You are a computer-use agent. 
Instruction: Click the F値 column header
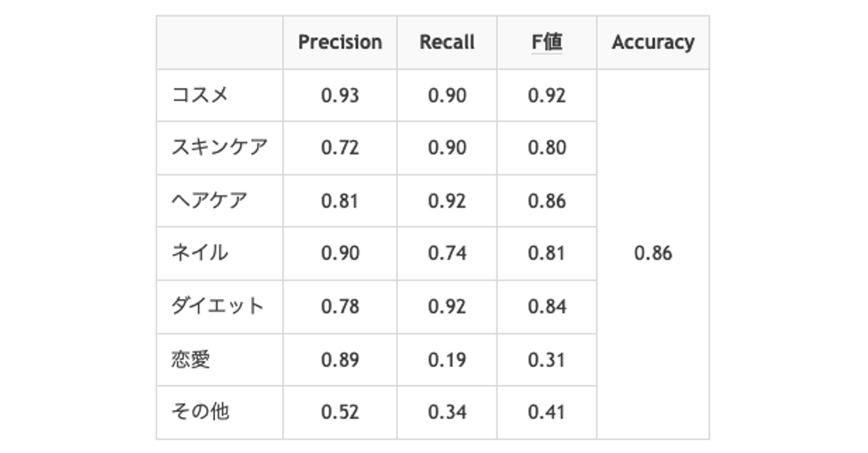[x=547, y=42]
